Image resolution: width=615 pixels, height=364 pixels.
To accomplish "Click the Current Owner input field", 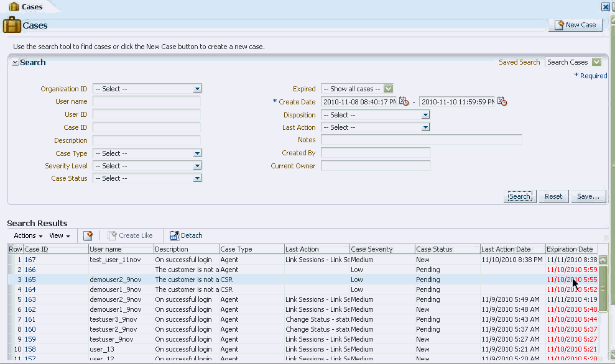I will [376, 166].
